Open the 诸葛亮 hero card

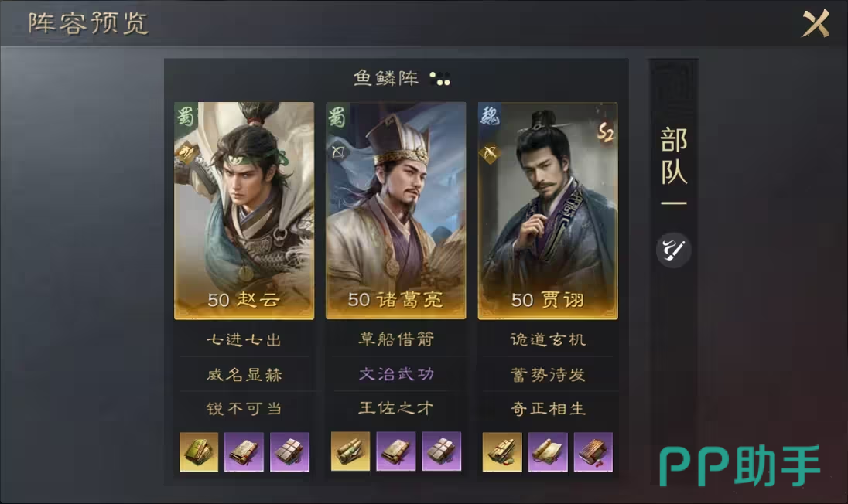click(x=396, y=211)
